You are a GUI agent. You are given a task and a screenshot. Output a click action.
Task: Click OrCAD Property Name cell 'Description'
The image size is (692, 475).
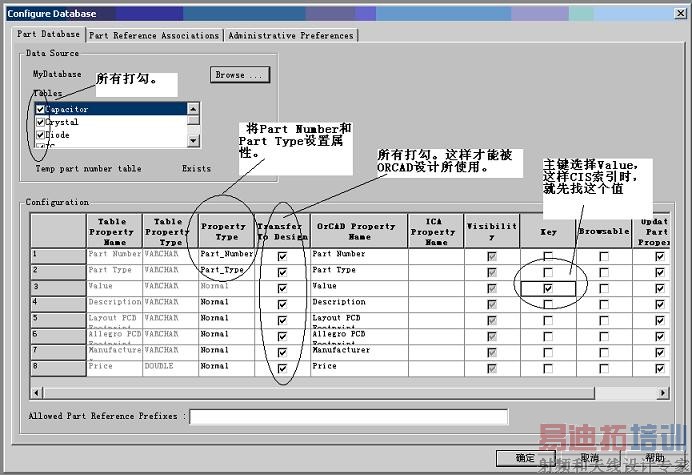[x=359, y=304]
